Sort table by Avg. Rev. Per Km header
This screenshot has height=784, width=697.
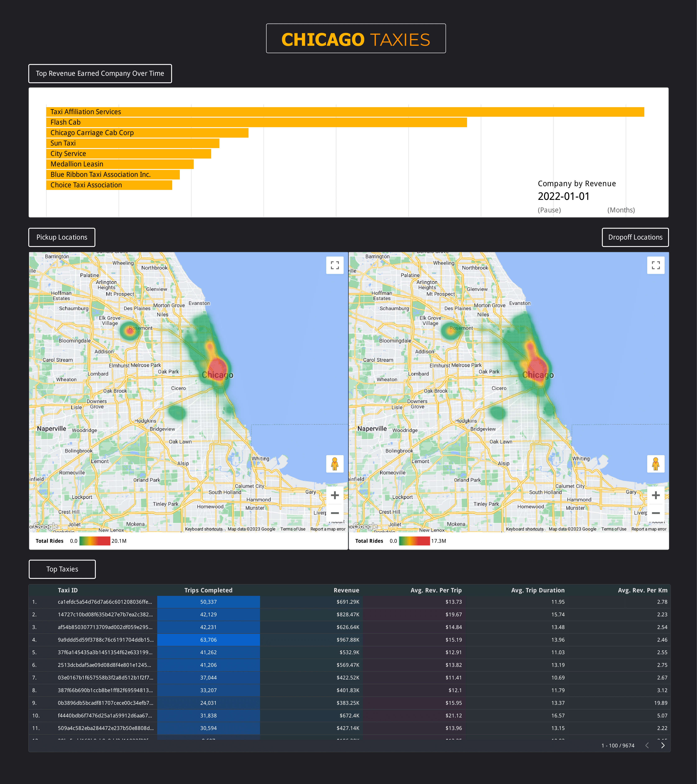coord(642,590)
